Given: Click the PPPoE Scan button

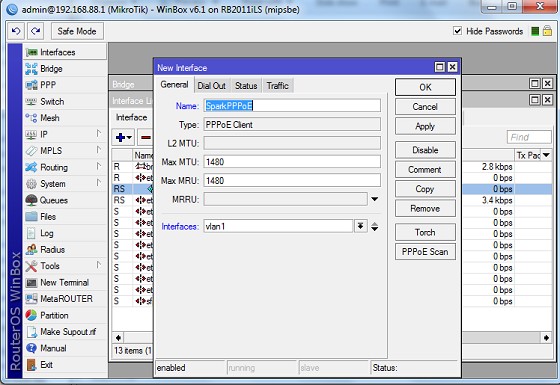Looking at the screenshot, I should coord(425,252).
